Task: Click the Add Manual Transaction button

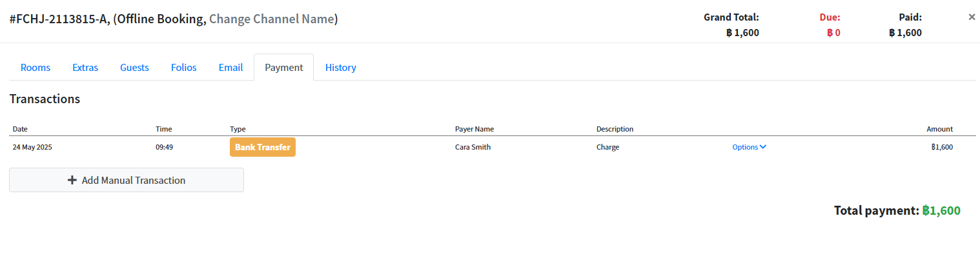Action: (x=127, y=180)
